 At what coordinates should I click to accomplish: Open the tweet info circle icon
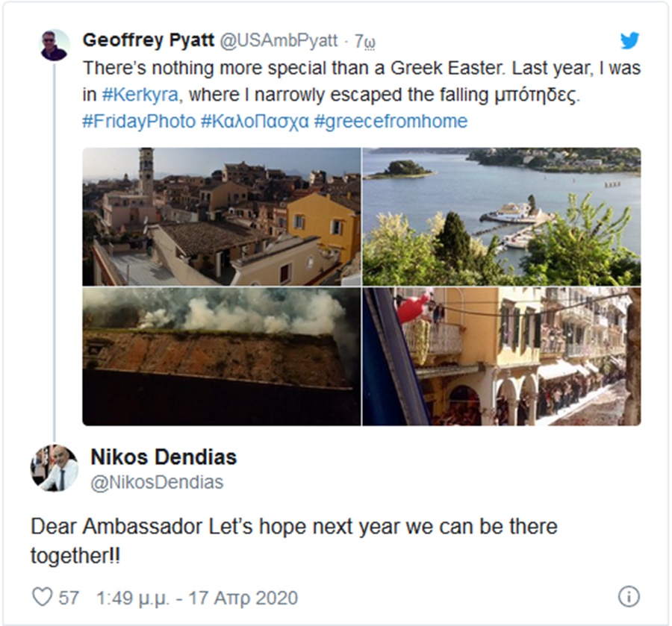pyautogui.click(x=629, y=596)
